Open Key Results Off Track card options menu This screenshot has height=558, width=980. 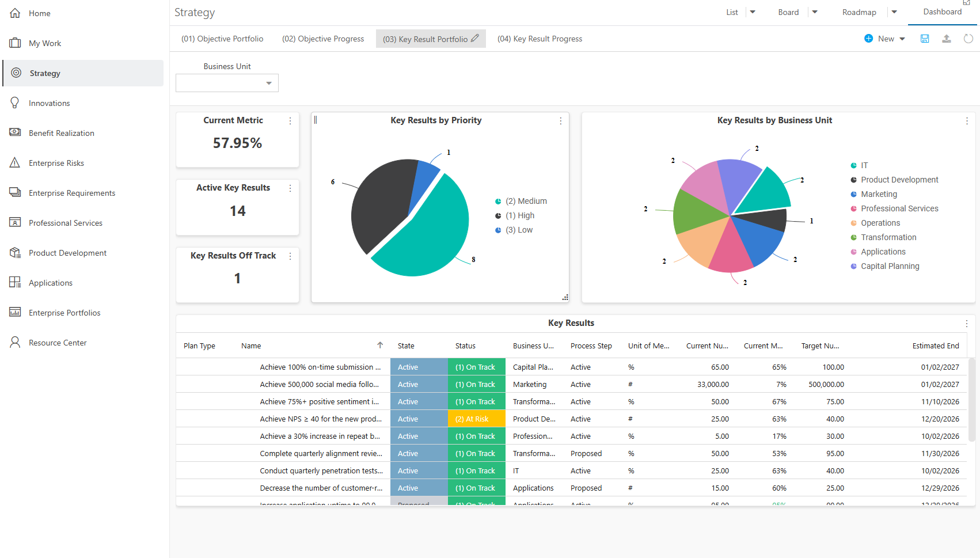[290, 256]
